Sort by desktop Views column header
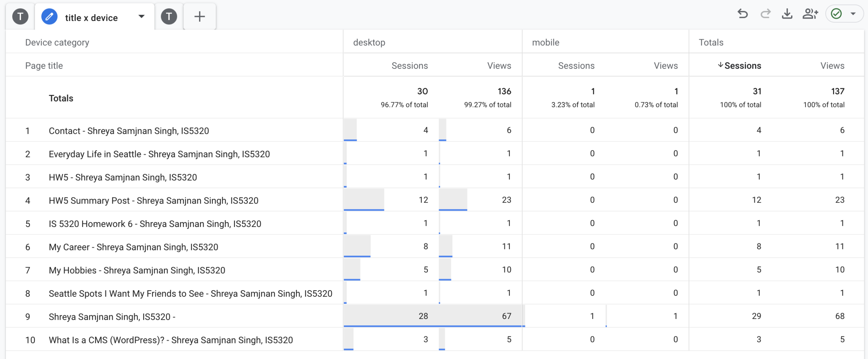 (499, 66)
